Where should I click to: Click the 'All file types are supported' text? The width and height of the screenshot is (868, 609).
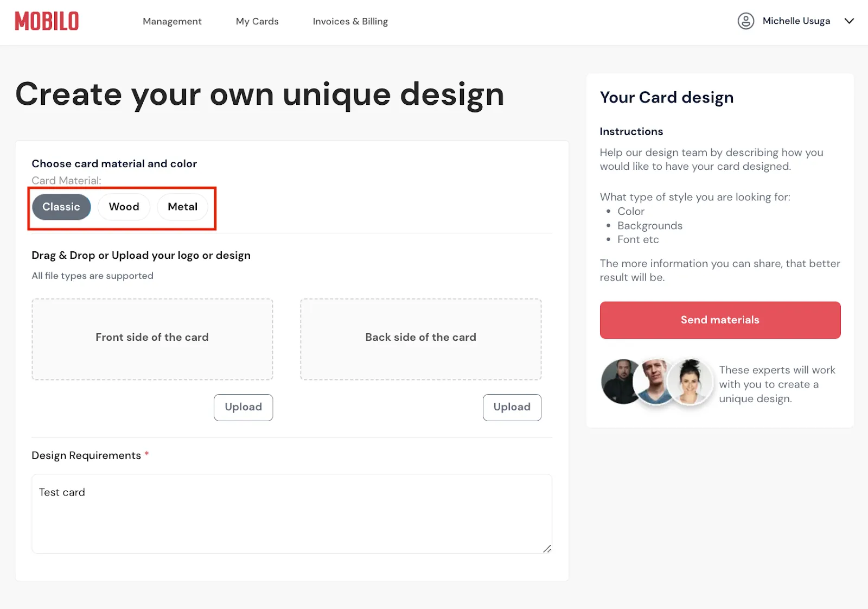tap(93, 276)
